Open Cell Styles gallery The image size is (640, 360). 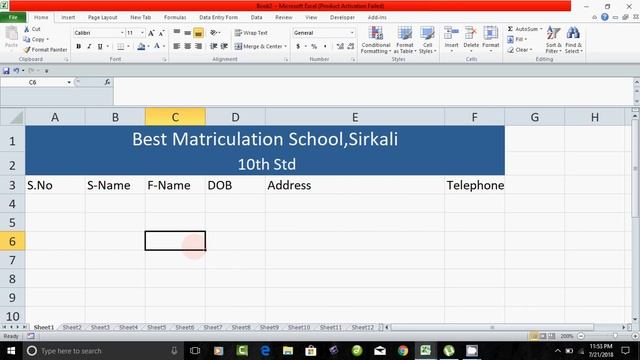(x=427, y=40)
